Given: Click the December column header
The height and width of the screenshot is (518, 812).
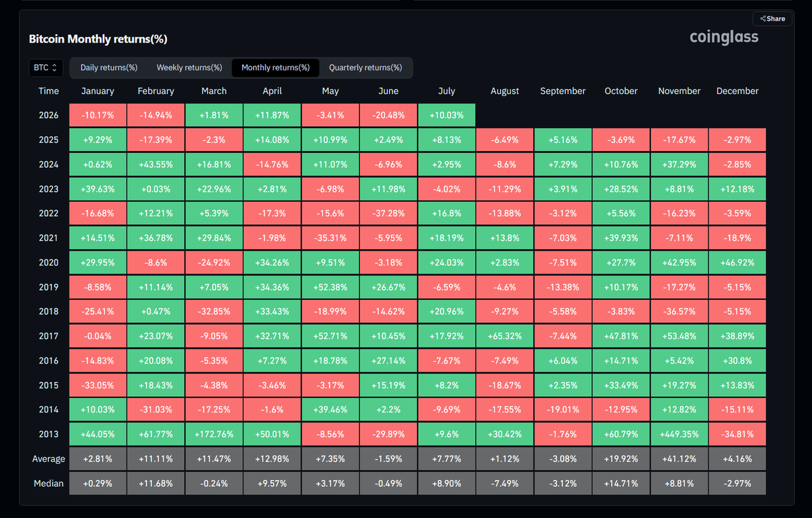Looking at the screenshot, I should pyautogui.click(x=738, y=91).
